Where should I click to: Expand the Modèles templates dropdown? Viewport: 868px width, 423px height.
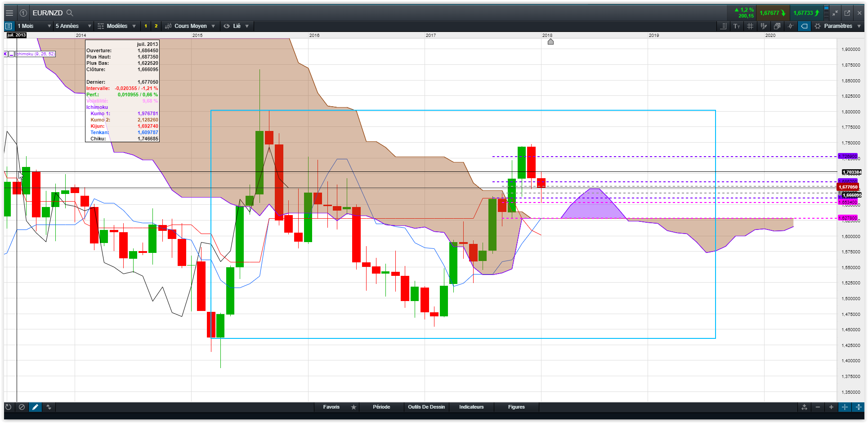click(x=116, y=26)
